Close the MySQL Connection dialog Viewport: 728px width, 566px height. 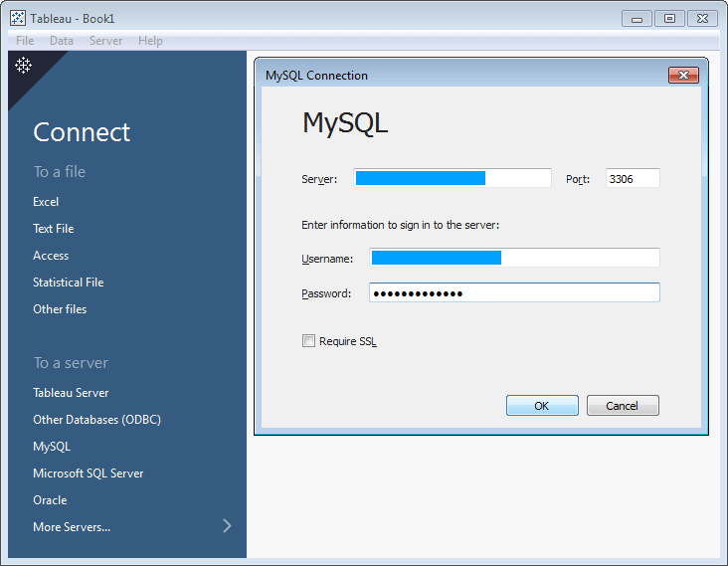coord(683,75)
